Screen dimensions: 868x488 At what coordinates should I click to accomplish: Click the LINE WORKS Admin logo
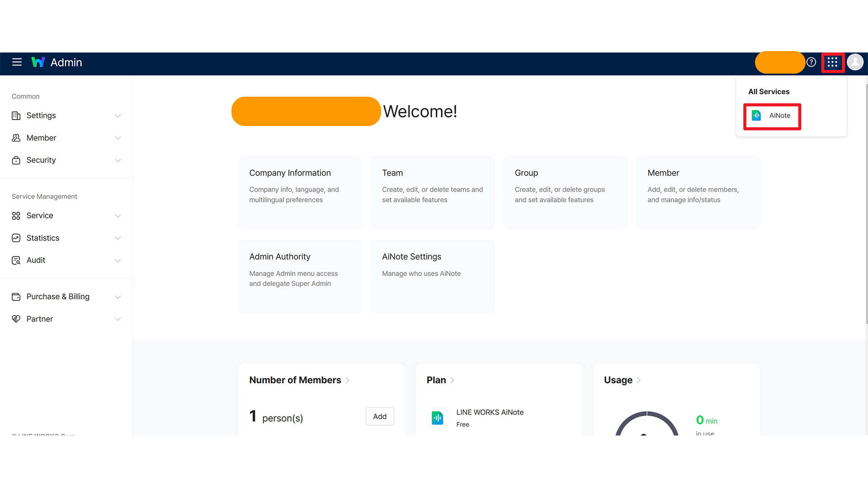(x=57, y=62)
